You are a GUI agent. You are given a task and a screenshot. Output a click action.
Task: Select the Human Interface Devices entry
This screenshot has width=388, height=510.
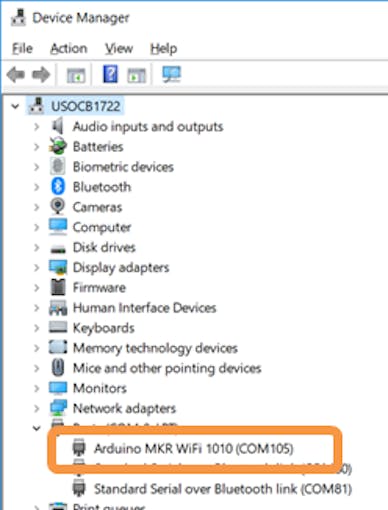point(145,308)
